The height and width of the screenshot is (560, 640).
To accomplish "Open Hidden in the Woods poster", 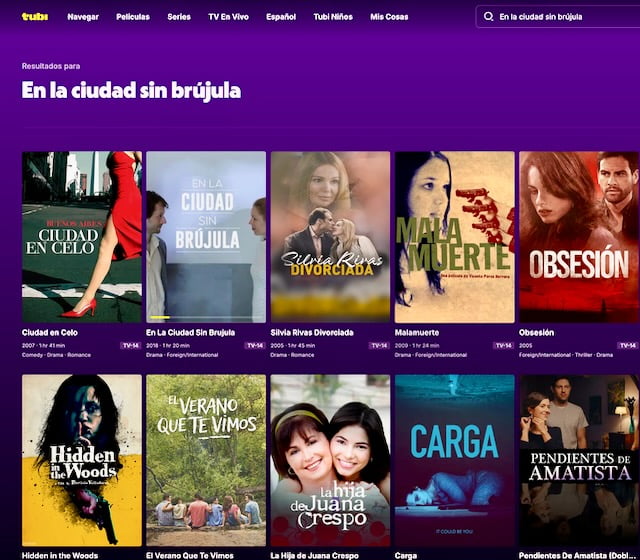I will [82, 460].
